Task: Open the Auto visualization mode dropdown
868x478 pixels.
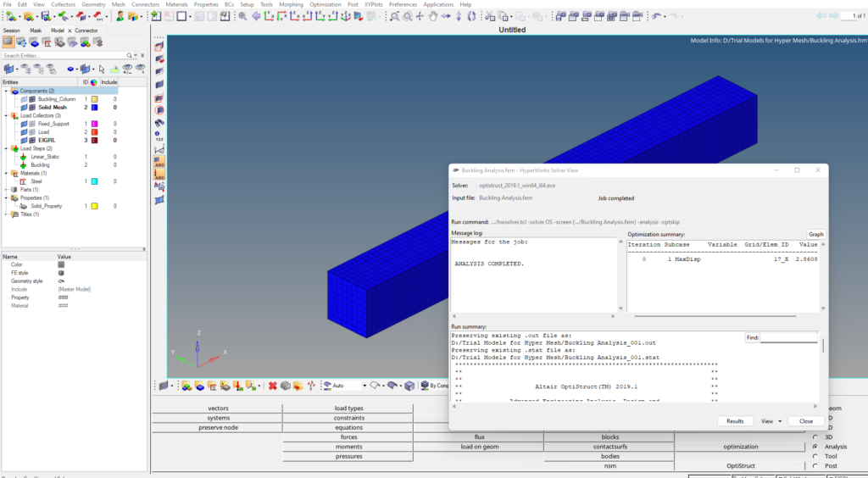Action: click(364, 386)
